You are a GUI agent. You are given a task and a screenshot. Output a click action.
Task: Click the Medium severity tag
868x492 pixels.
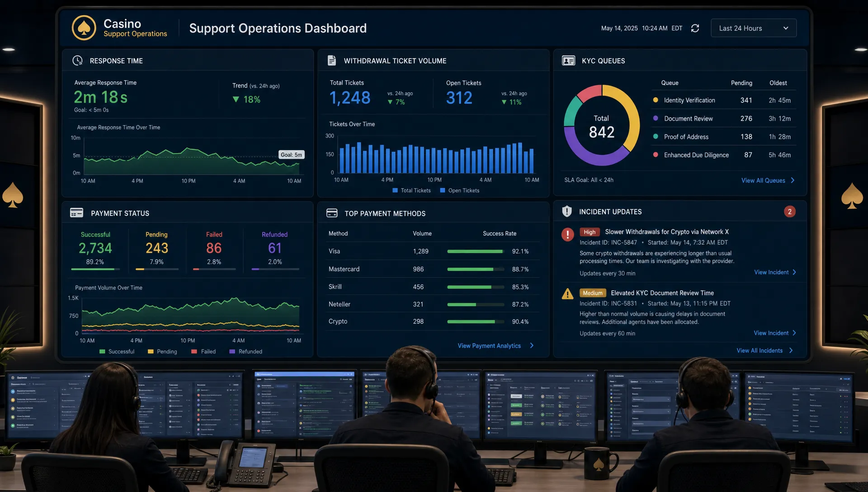pyautogui.click(x=593, y=293)
